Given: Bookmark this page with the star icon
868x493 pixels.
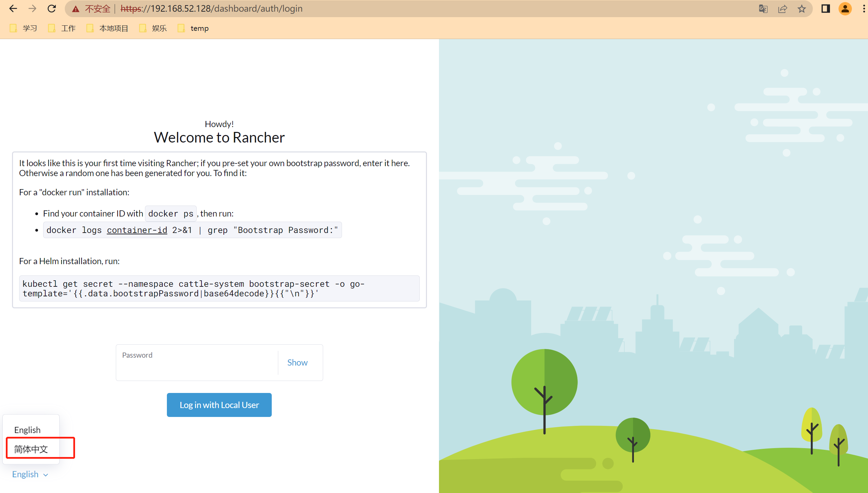Looking at the screenshot, I should [x=802, y=9].
